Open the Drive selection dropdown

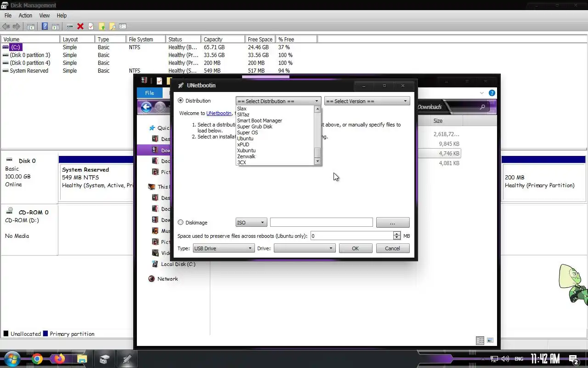point(304,248)
